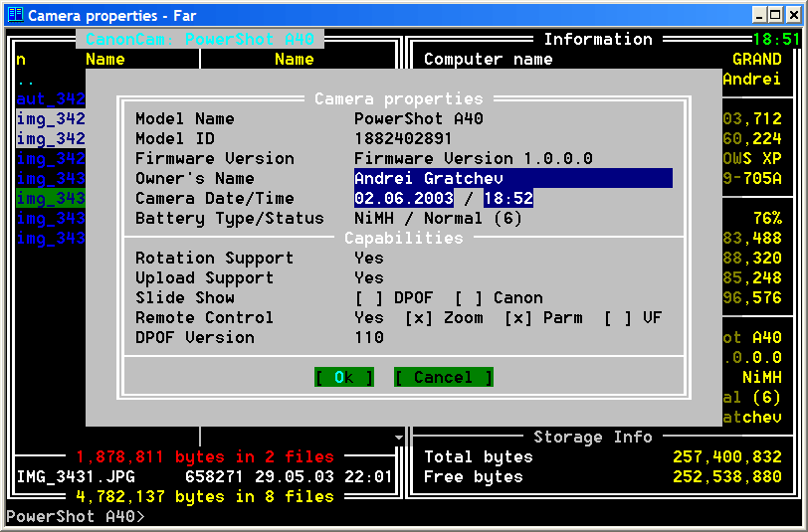The height and width of the screenshot is (532, 808).
Task: Minimize the Far window
Action: click(x=759, y=15)
